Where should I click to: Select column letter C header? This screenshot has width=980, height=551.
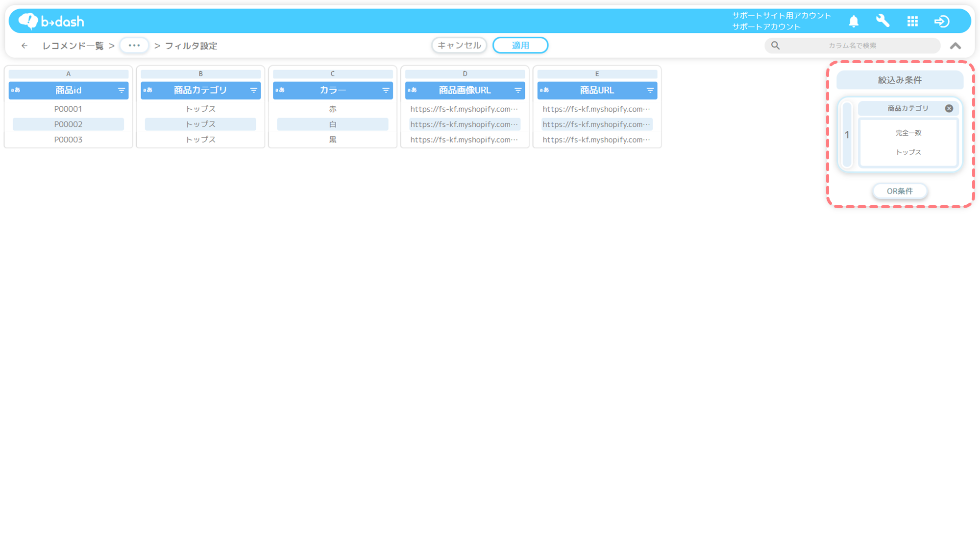tap(333, 74)
